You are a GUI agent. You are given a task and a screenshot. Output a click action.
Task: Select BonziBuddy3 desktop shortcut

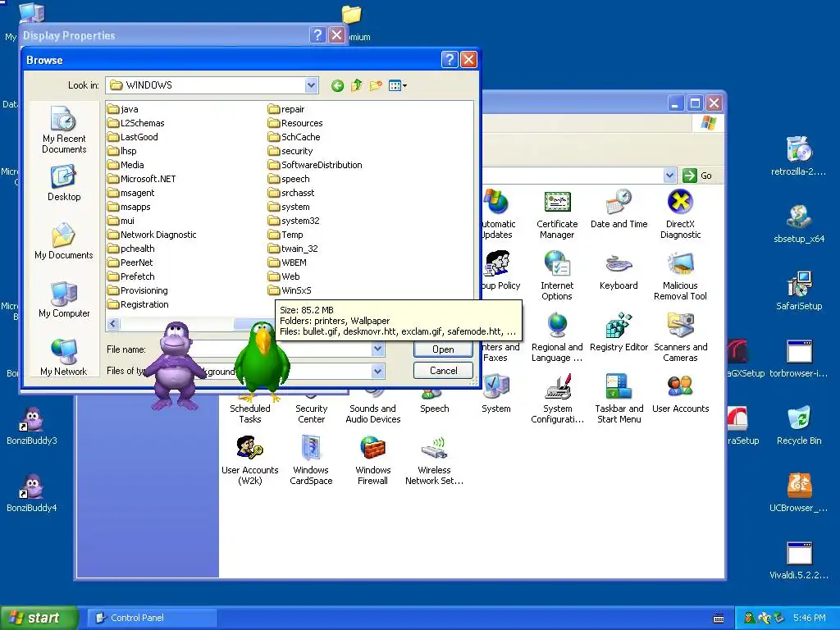(32, 427)
